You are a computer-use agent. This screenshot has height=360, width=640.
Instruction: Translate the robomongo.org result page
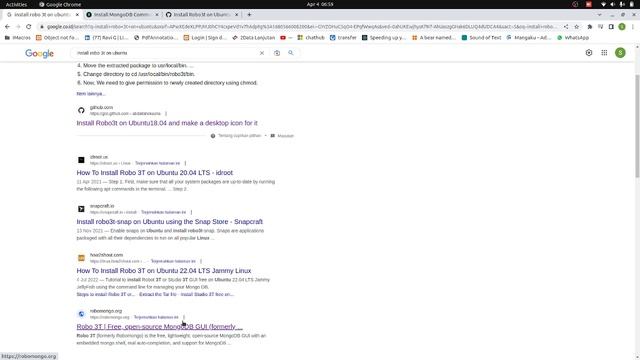click(156, 317)
